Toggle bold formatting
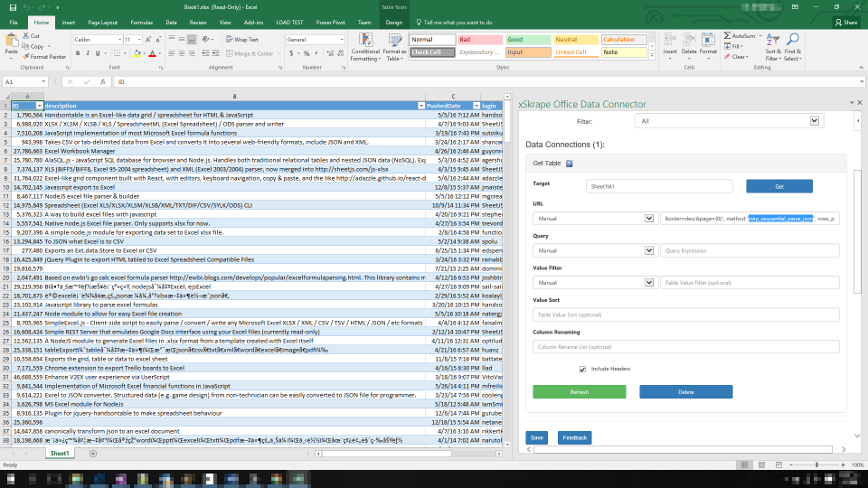868x488 pixels. point(78,53)
